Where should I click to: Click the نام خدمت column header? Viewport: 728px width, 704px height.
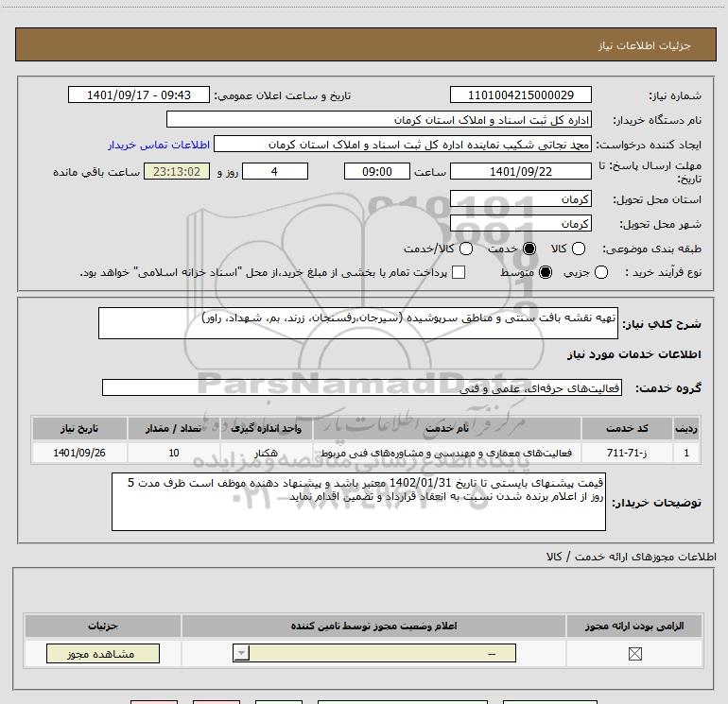[x=447, y=428]
